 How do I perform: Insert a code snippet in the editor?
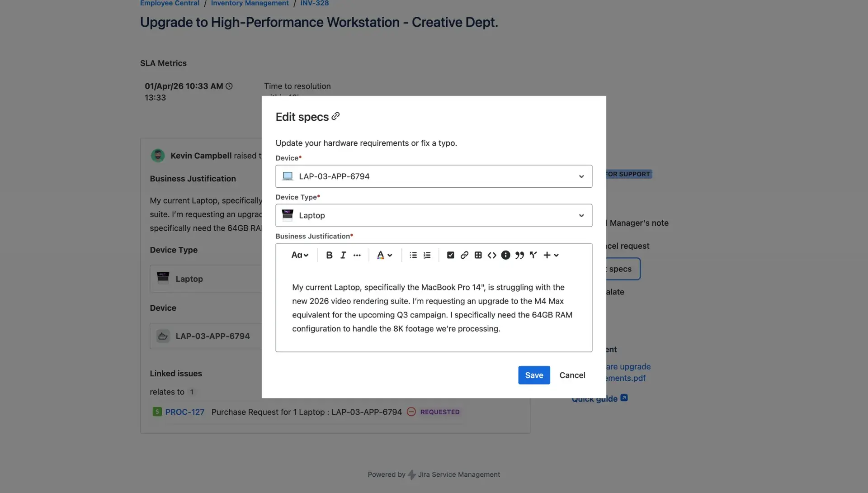tap(492, 255)
